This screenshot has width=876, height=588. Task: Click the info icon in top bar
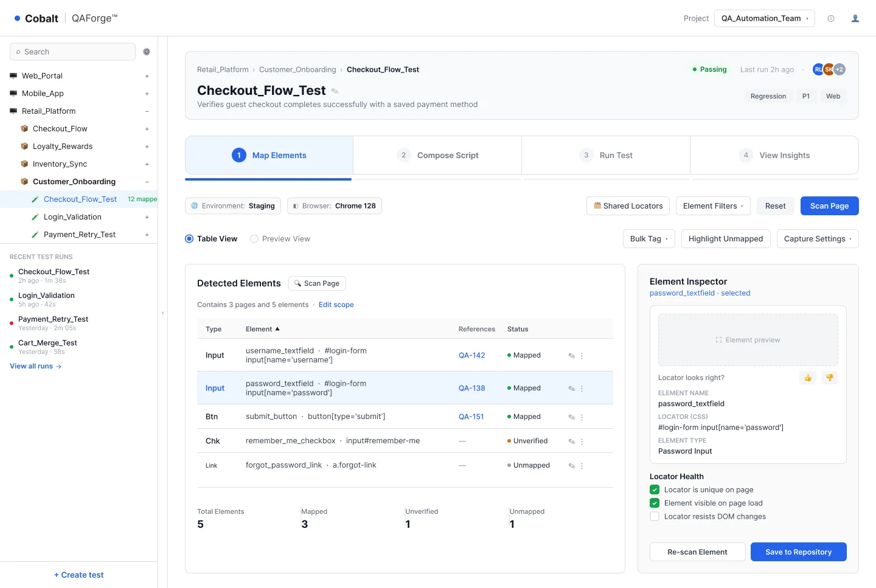pyautogui.click(x=831, y=18)
